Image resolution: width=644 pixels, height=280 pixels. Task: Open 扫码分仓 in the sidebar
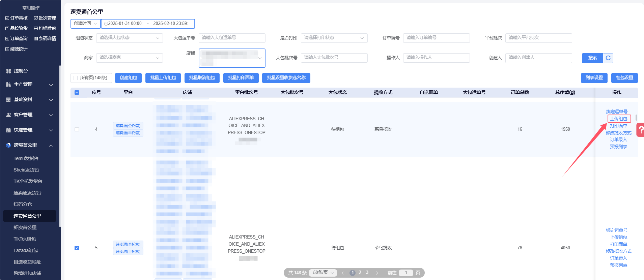[23, 204]
